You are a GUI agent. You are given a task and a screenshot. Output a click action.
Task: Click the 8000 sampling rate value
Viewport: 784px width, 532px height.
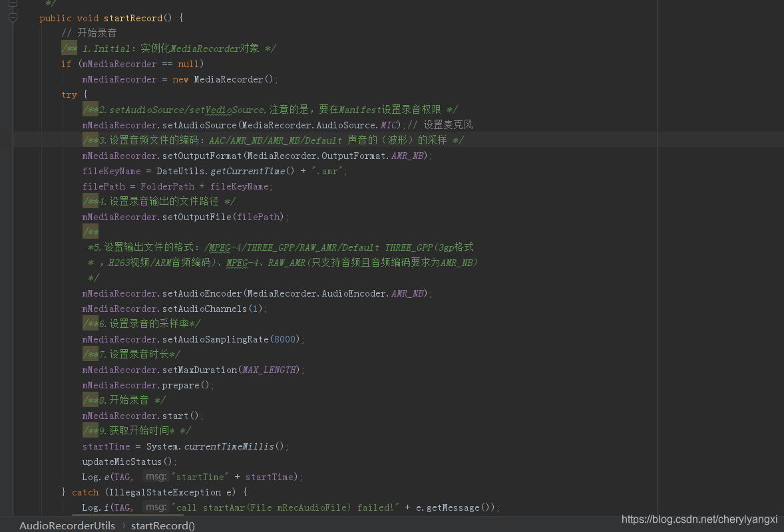[285, 339]
